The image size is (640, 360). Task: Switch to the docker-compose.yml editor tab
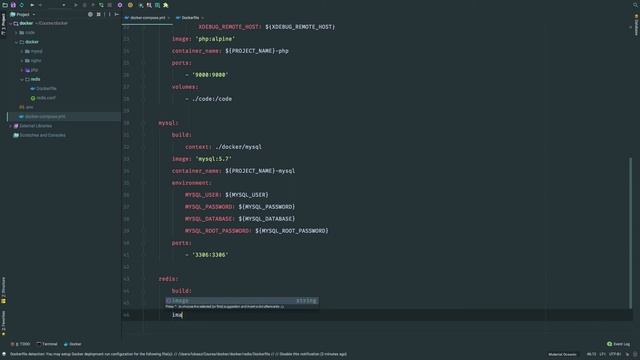147,18
